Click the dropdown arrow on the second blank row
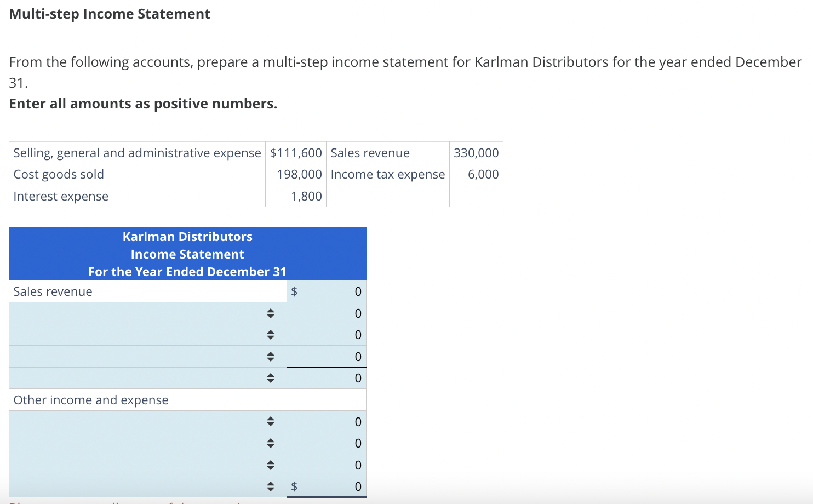 coord(270,335)
